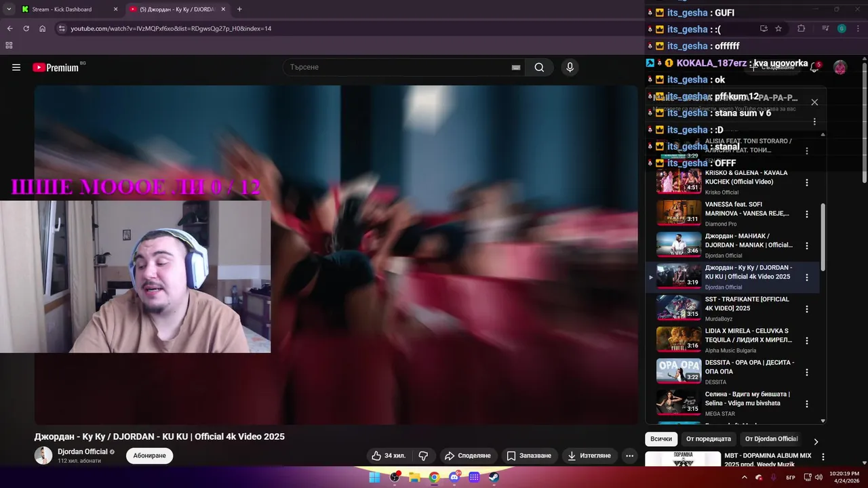Play VANESSA feat. SOFI MARINOVA thumbnail

[x=679, y=213]
